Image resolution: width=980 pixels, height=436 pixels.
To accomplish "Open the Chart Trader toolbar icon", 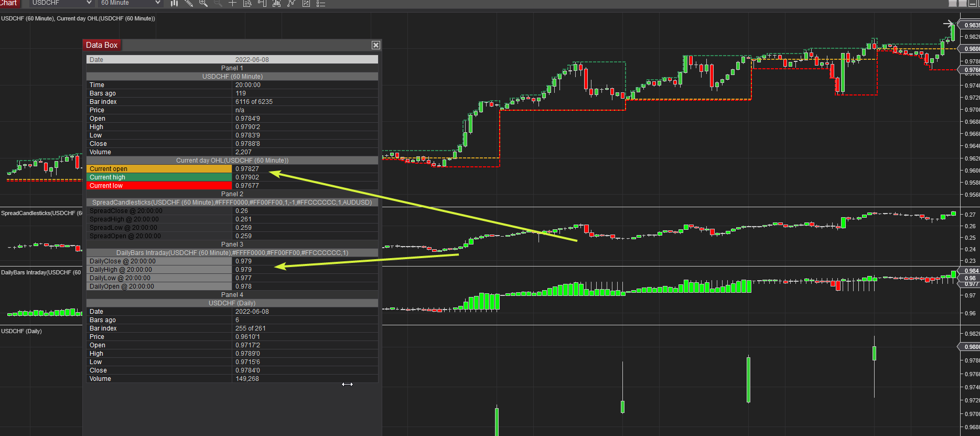I will tap(262, 3).
